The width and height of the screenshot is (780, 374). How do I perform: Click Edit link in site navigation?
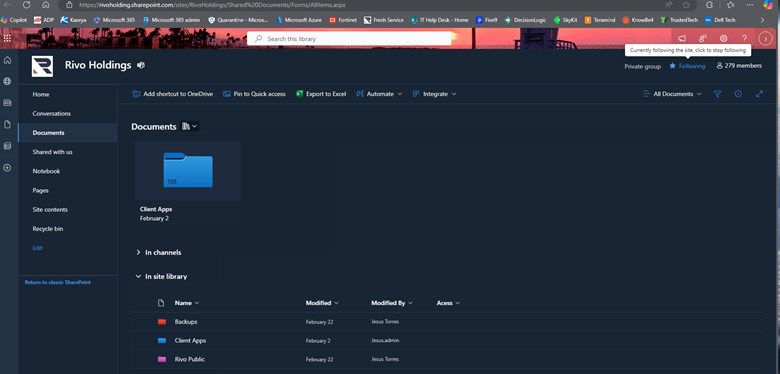[x=37, y=248]
